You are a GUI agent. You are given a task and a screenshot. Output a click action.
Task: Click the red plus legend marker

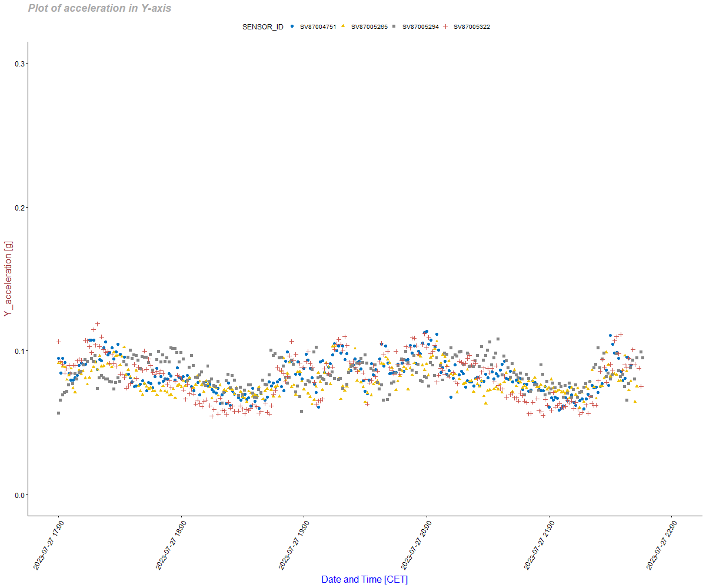(x=445, y=26)
